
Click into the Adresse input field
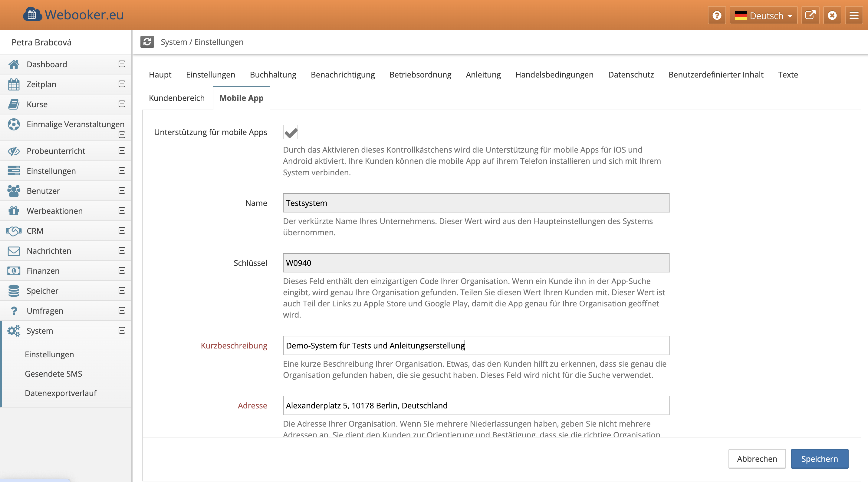pos(476,405)
